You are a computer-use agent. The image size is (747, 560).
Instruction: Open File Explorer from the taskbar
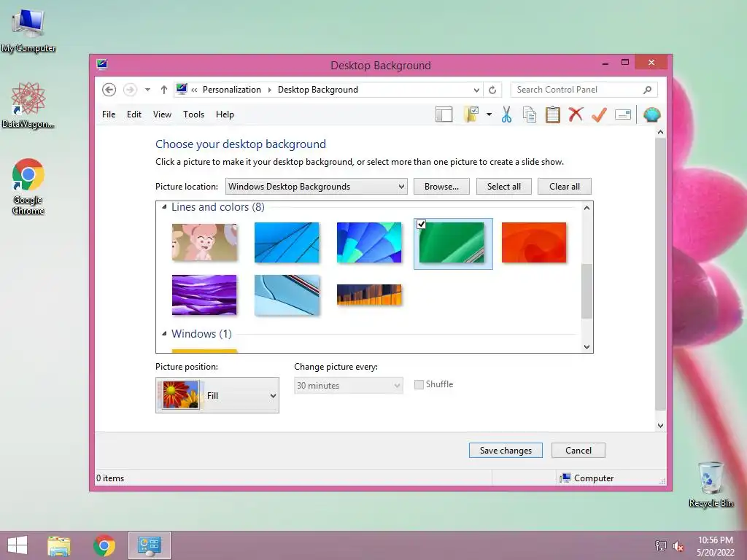(59, 545)
